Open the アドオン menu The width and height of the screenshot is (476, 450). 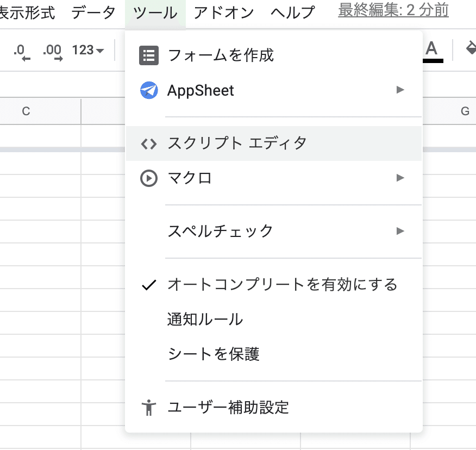click(224, 12)
